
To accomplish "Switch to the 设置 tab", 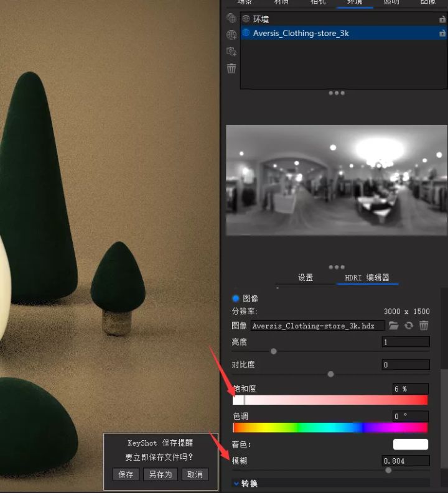I will (x=305, y=278).
